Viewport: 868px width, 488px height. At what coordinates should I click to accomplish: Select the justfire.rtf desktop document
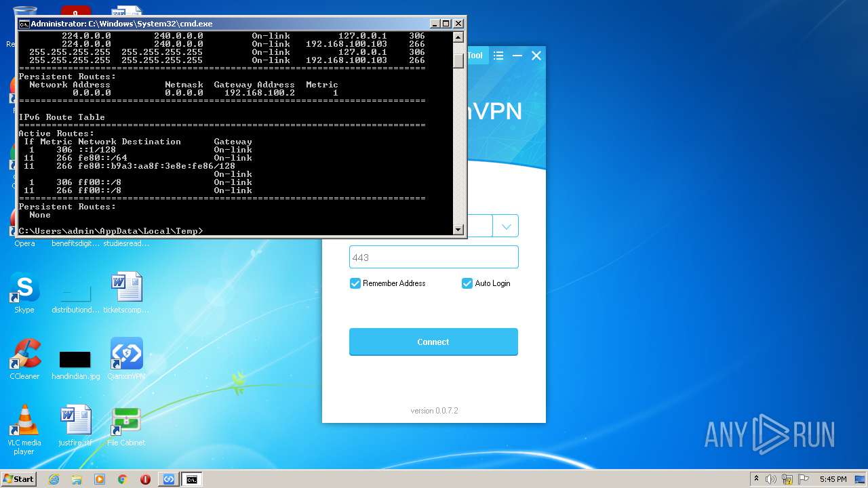[75, 426]
